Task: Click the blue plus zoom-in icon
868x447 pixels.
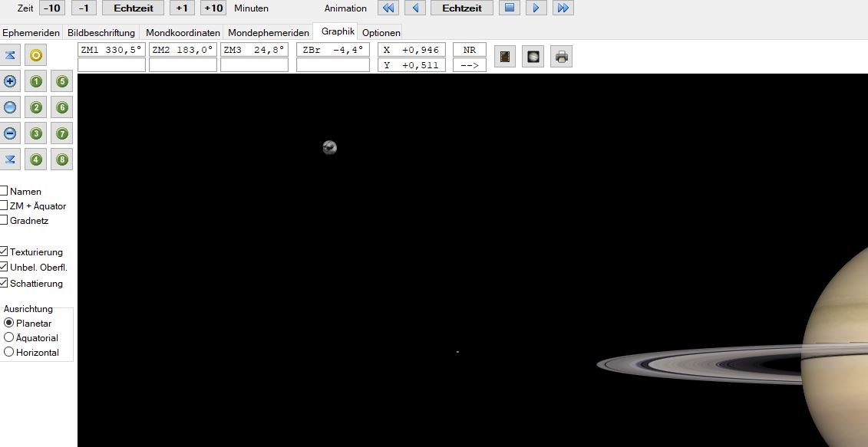Action: click(x=10, y=82)
